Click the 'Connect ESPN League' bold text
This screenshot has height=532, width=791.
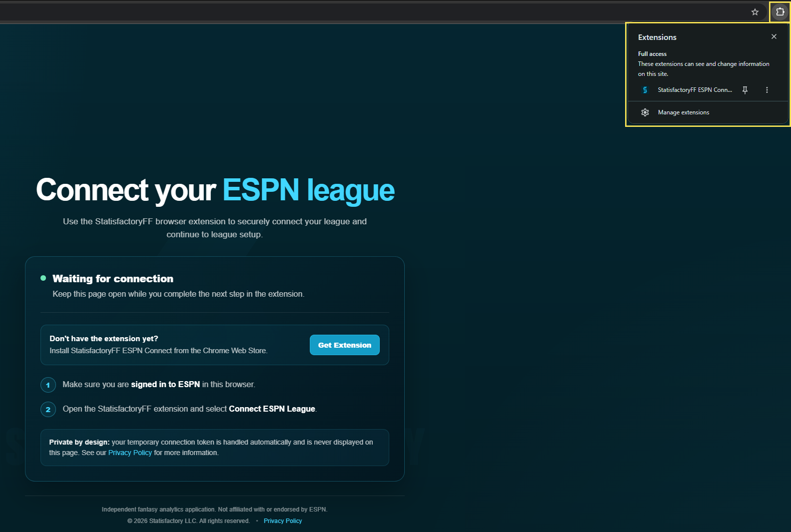click(x=272, y=409)
